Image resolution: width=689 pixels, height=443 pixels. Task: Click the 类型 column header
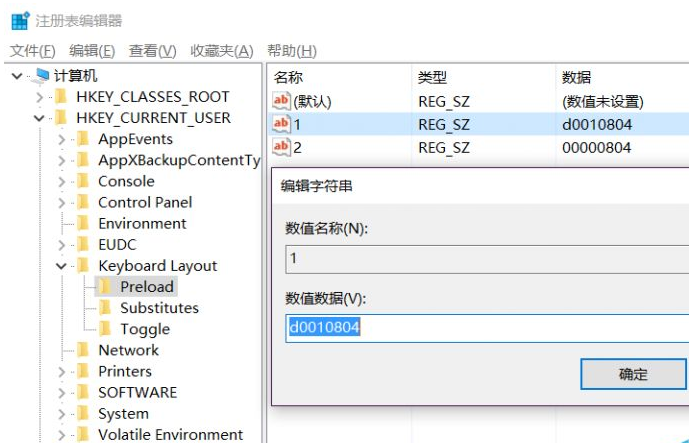[432, 77]
